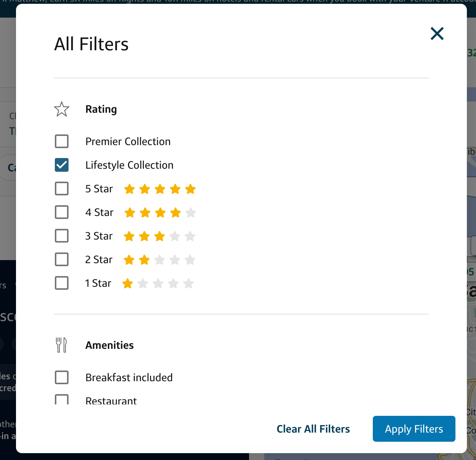The width and height of the screenshot is (476, 460).
Task: Check the Premier Collection checkbox
Action: click(x=62, y=141)
